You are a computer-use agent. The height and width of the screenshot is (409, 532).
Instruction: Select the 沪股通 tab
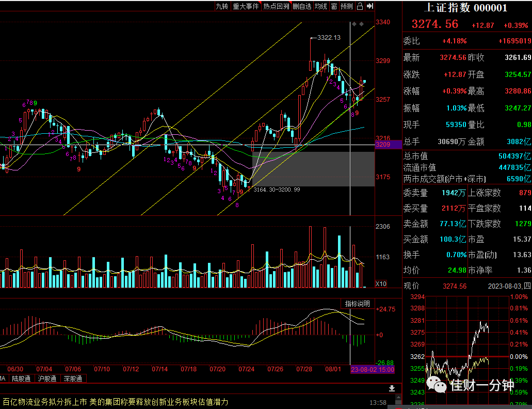[47, 379]
